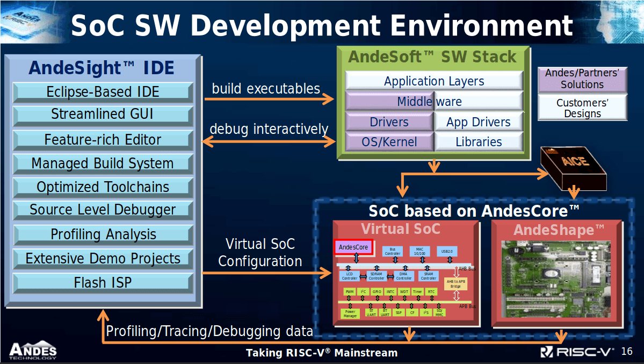The image size is (644, 364).
Task: Select the AndesCore block in Virtual SoC
Action: [353, 247]
